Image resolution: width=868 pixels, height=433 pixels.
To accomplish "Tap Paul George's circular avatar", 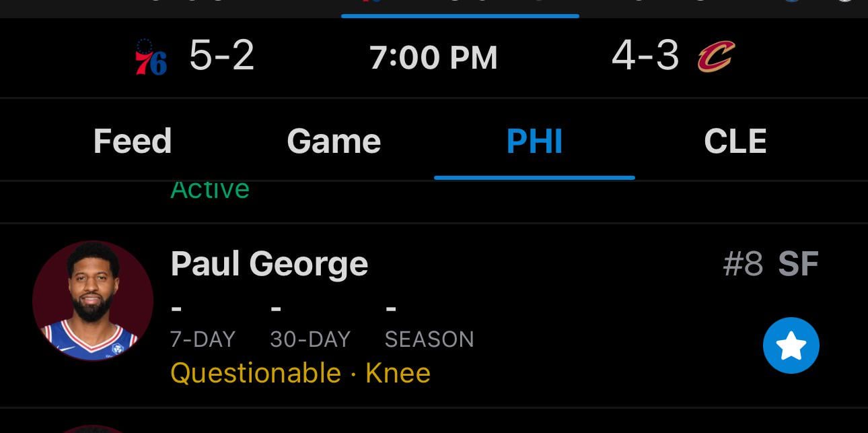I will pos(93,300).
